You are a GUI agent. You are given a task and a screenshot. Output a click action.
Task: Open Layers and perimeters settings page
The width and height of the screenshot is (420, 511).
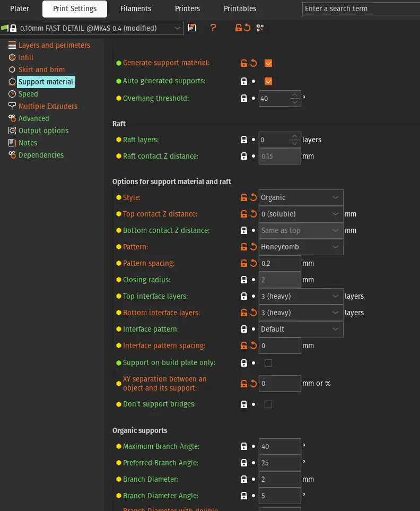[54, 45]
